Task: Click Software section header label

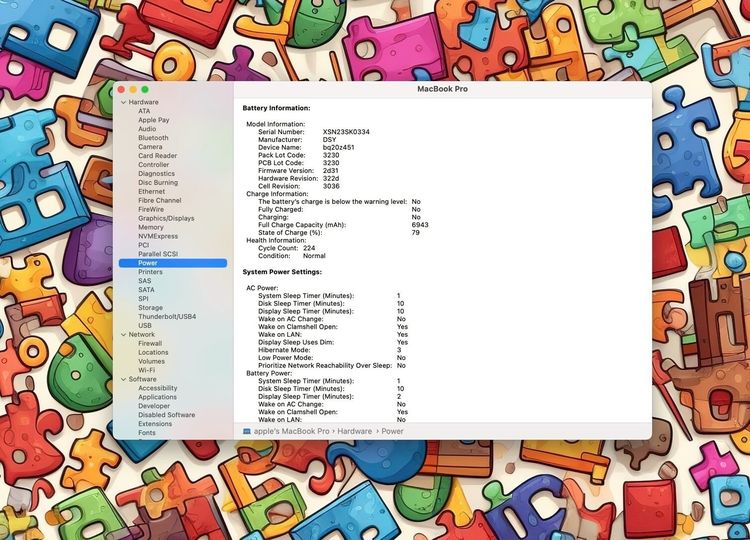Action: coord(142,379)
